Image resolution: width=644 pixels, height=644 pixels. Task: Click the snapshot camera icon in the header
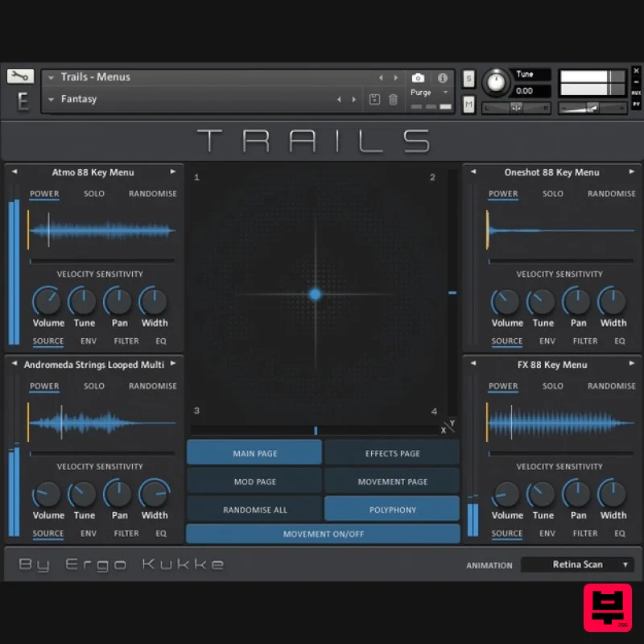(x=418, y=78)
